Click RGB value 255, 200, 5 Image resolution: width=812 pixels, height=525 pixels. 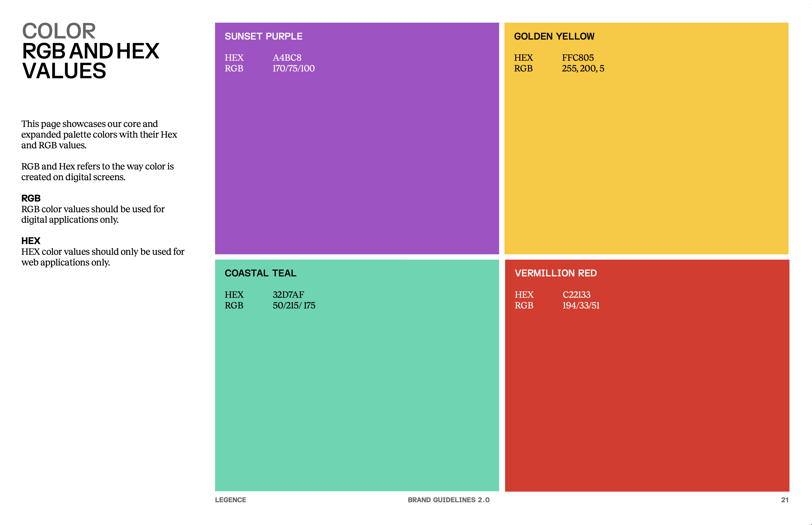(583, 68)
